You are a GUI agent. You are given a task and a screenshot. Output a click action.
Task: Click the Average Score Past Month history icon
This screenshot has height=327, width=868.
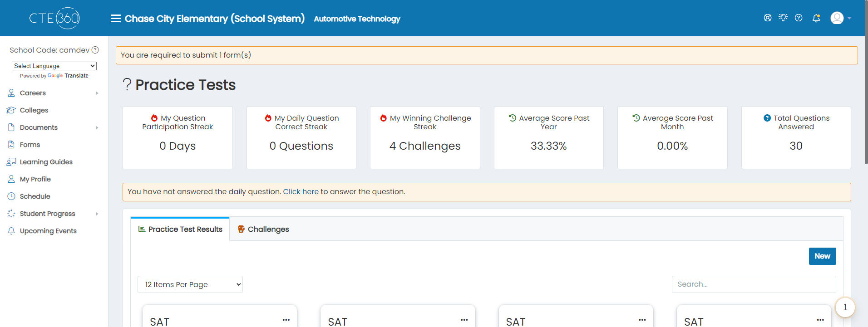coord(636,118)
